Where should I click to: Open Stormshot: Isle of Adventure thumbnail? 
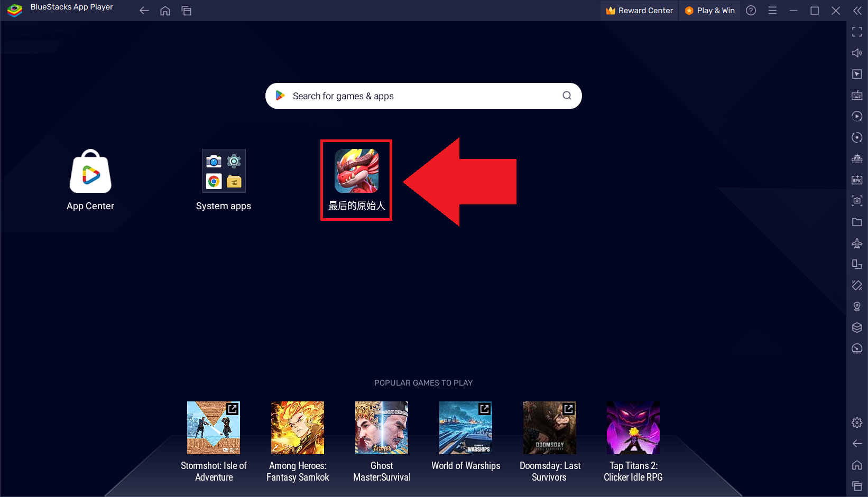click(x=214, y=428)
